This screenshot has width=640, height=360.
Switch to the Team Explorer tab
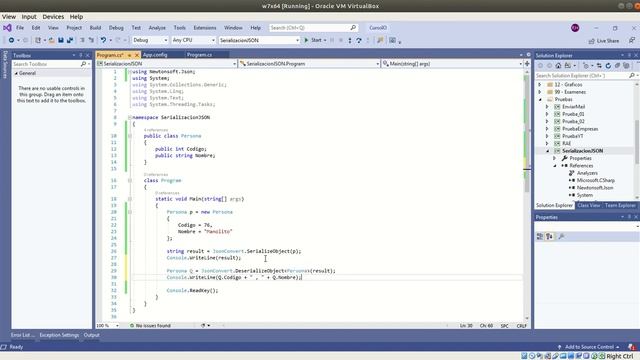620,205
